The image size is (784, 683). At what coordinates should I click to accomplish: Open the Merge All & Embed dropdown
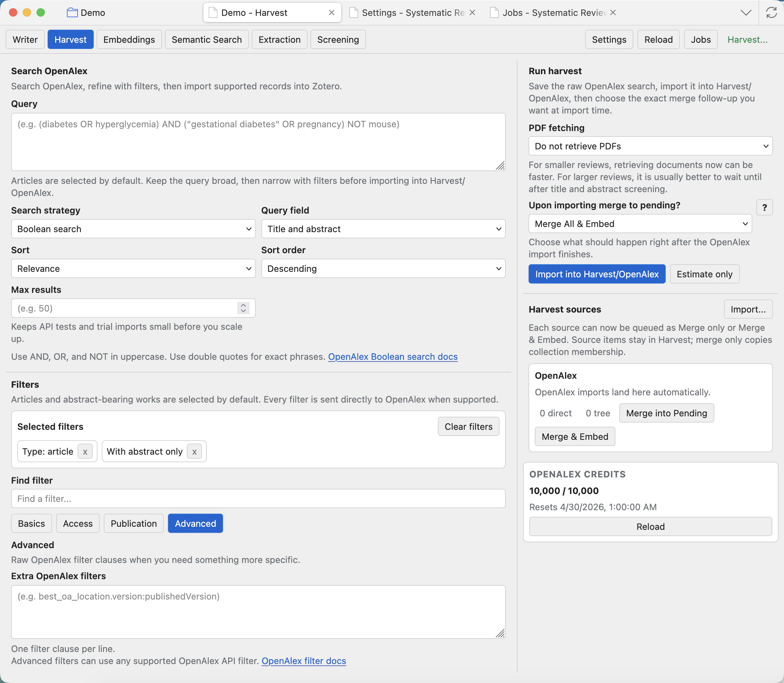640,224
